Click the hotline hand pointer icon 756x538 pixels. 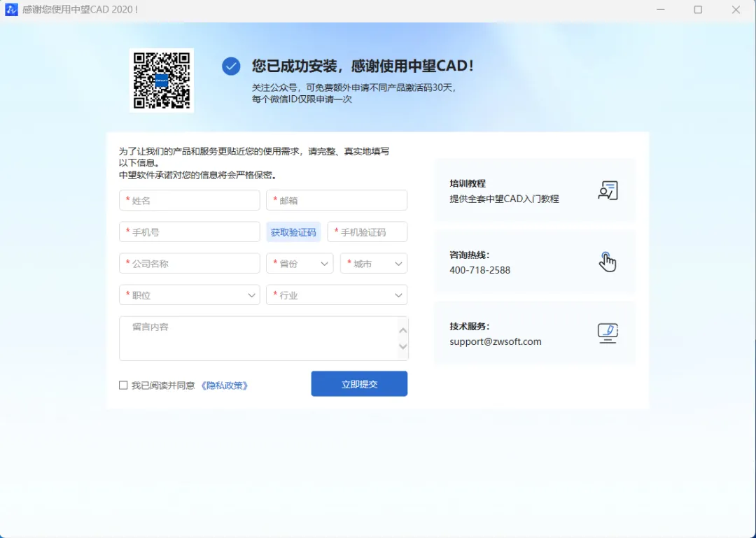pyautogui.click(x=608, y=262)
